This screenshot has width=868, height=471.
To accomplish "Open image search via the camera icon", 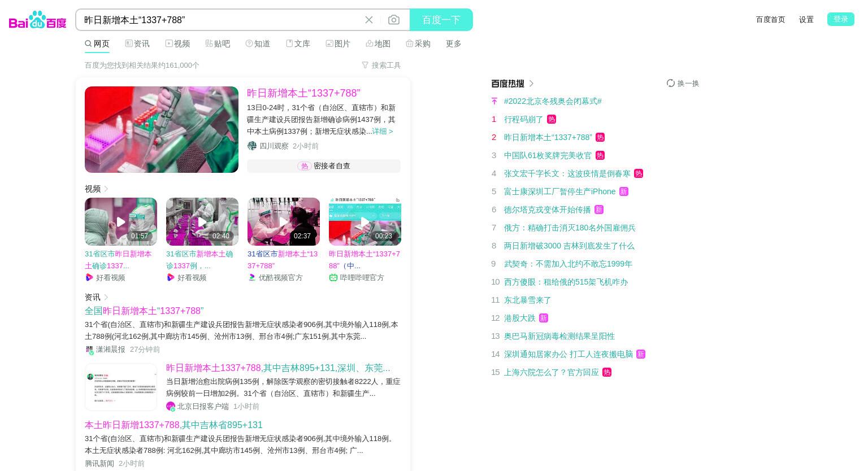I will 394,20.
